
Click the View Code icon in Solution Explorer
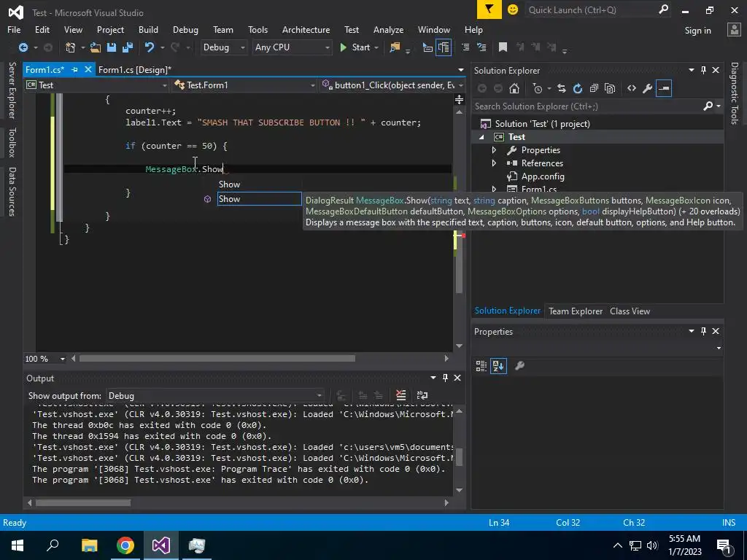[x=632, y=88]
